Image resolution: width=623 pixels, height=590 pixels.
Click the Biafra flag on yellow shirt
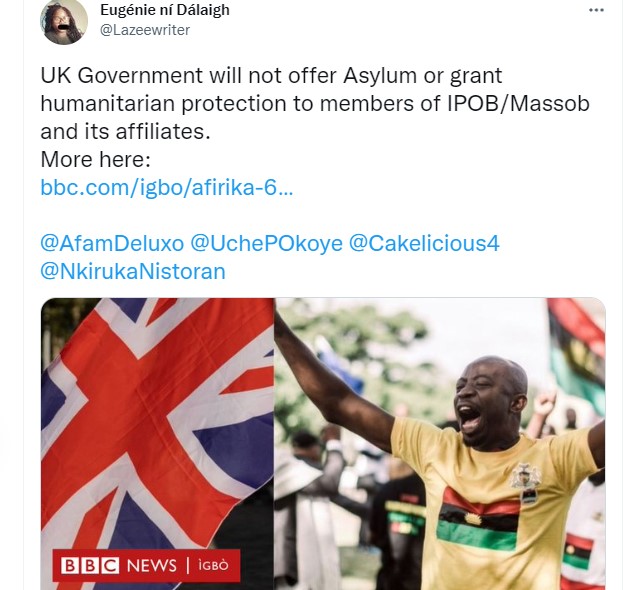(478, 520)
